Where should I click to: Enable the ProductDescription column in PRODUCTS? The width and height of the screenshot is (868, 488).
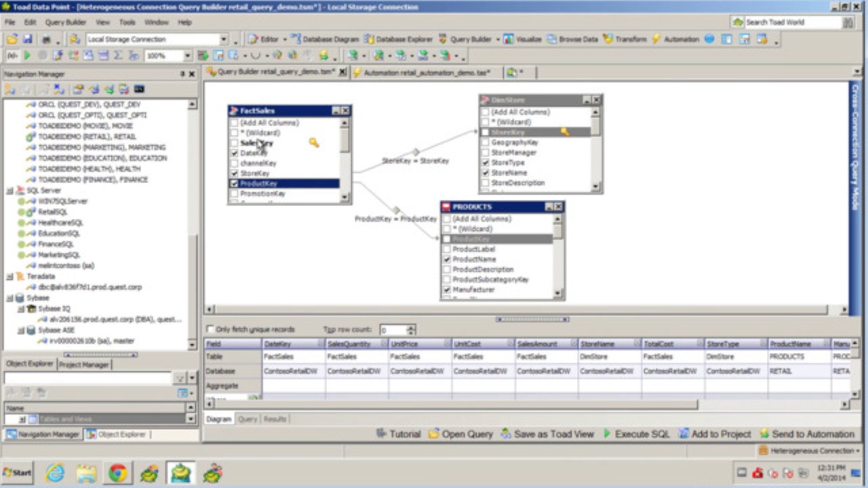[448, 269]
